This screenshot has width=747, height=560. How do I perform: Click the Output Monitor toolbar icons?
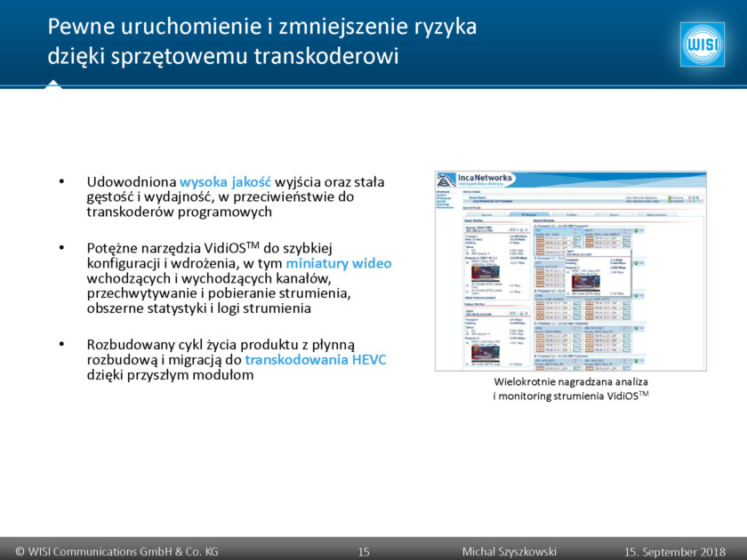(514, 315)
